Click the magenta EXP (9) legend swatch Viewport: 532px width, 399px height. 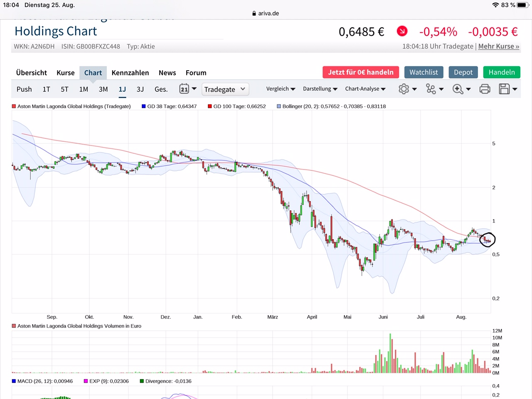[86, 381]
